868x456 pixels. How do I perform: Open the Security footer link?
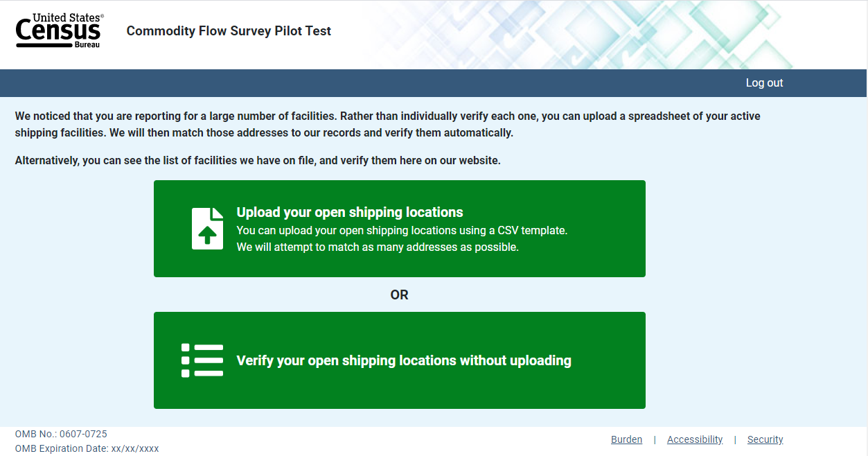click(765, 439)
